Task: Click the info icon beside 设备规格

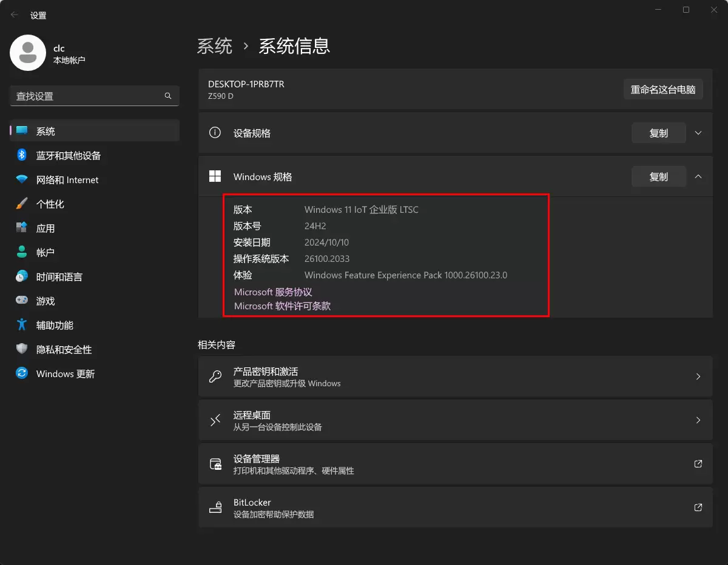Action: tap(215, 133)
